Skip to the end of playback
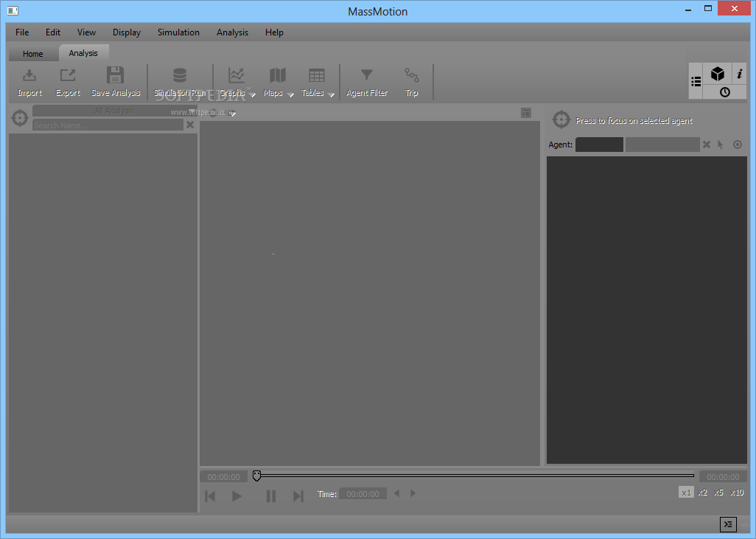Viewport: 756px width, 539px height. point(298,496)
